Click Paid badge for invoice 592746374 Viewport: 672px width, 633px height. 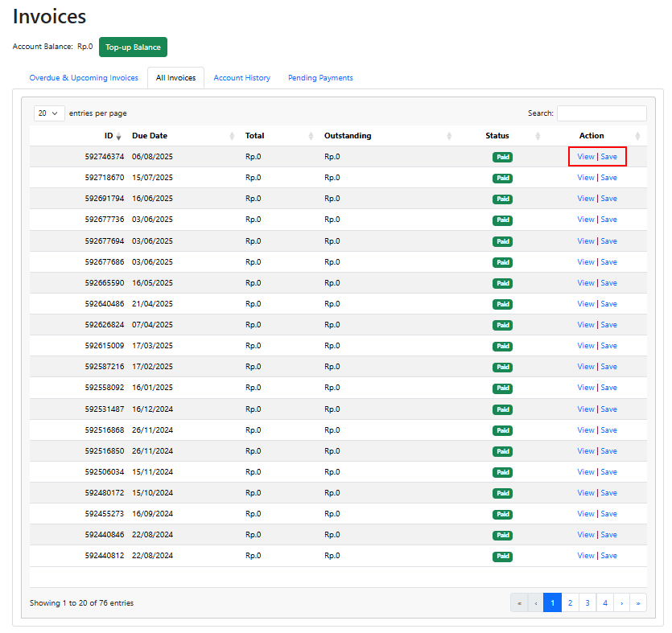pos(502,157)
